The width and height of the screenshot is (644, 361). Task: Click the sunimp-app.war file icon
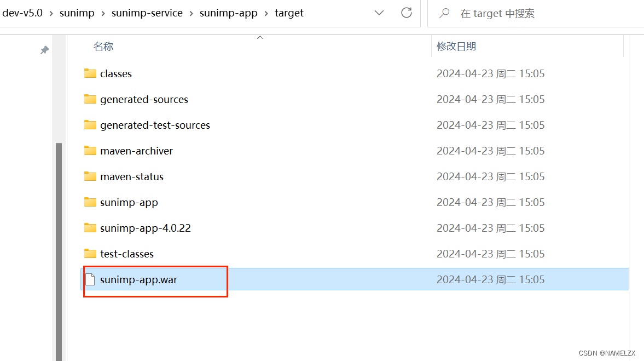coord(90,279)
